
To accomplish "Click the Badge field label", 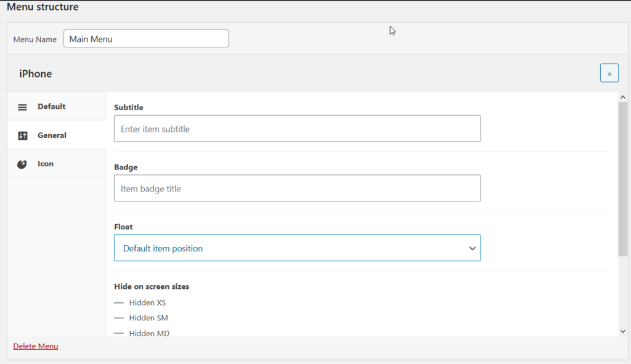I will (x=126, y=167).
